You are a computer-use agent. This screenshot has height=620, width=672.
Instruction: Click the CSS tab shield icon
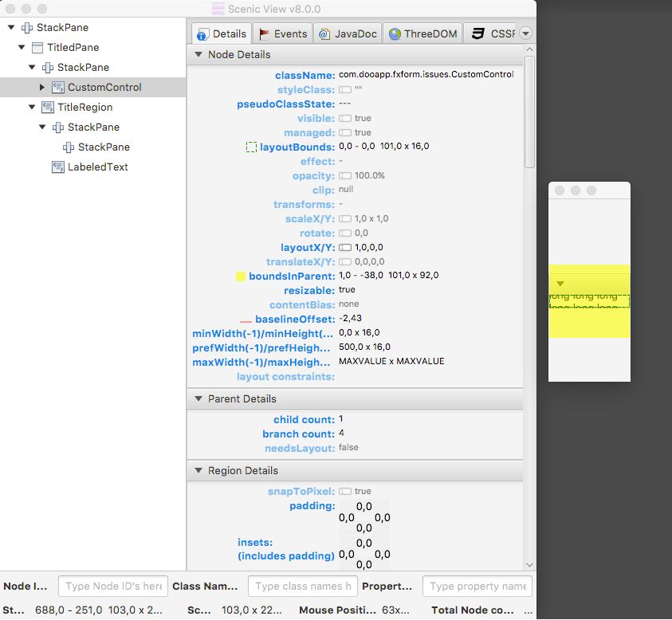[x=478, y=33]
